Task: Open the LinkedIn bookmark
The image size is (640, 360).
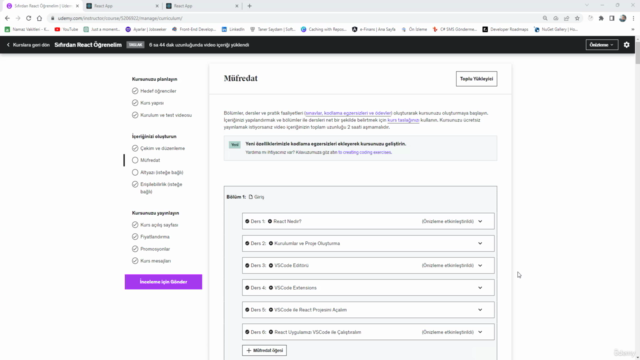Action: (x=233, y=29)
